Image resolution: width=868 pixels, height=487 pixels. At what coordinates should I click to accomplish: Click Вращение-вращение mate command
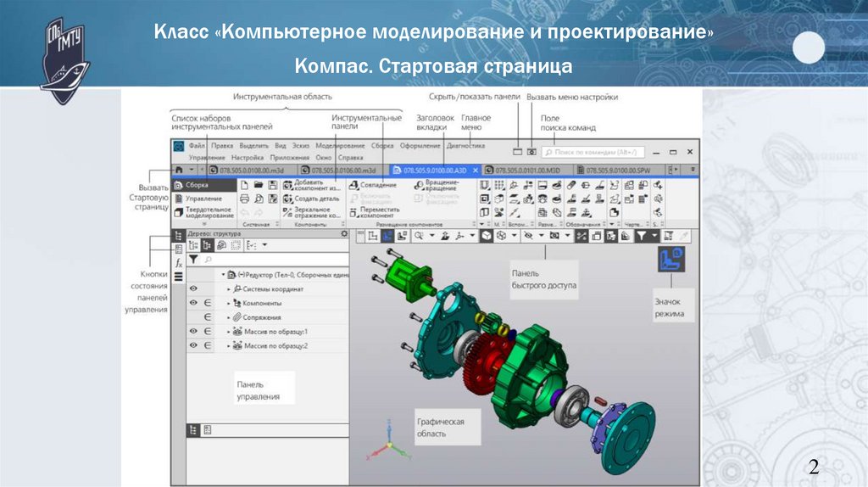tap(437, 185)
